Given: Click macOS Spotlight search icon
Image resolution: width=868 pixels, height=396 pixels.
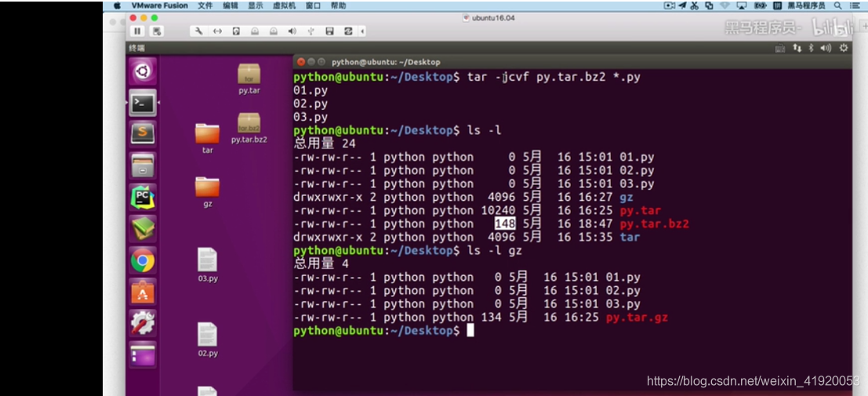Looking at the screenshot, I should (838, 5).
